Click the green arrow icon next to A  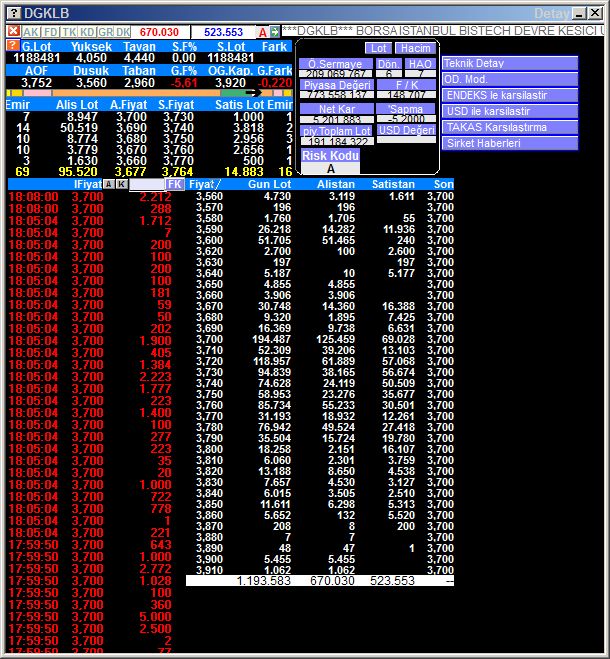pyautogui.click(x=275, y=32)
